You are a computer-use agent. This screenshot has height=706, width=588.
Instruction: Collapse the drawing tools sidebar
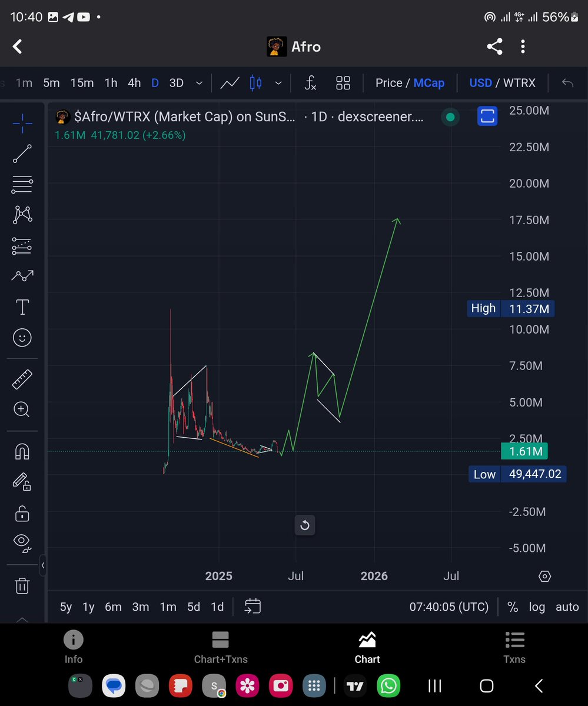[x=43, y=565]
